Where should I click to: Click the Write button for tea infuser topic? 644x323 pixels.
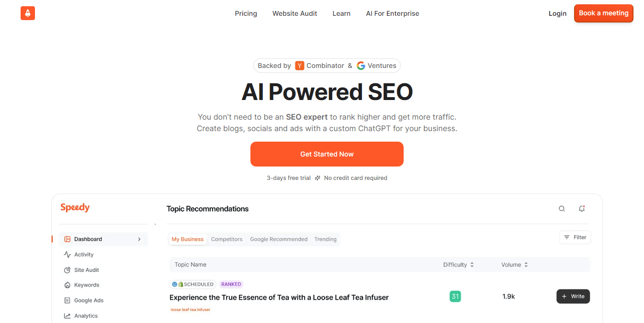573,296
